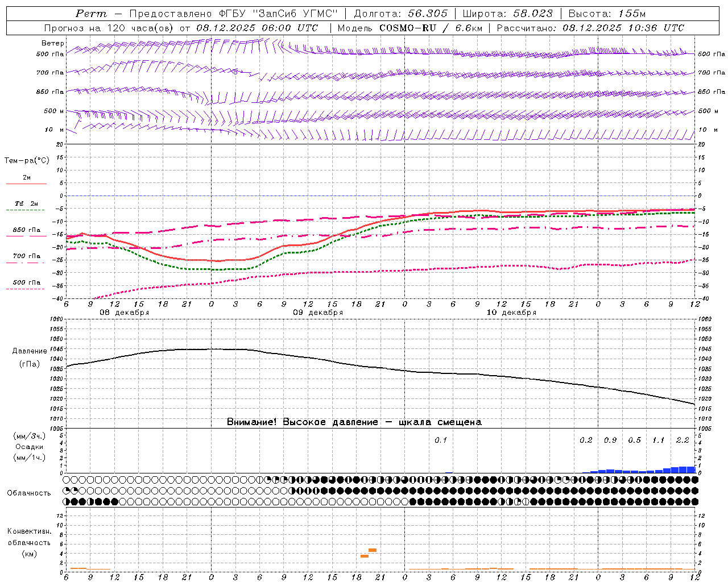This screenshot has height=582, width=728.
Task: Select the 0.2 precipitation value
Action: point(586,440)
